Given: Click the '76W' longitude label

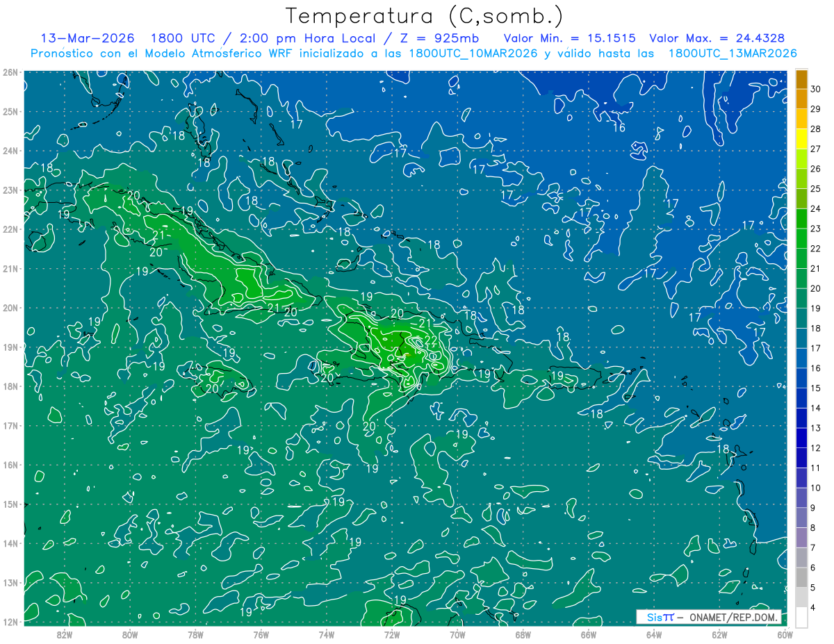Looking at the screenshot, I should tap(261, 634).
